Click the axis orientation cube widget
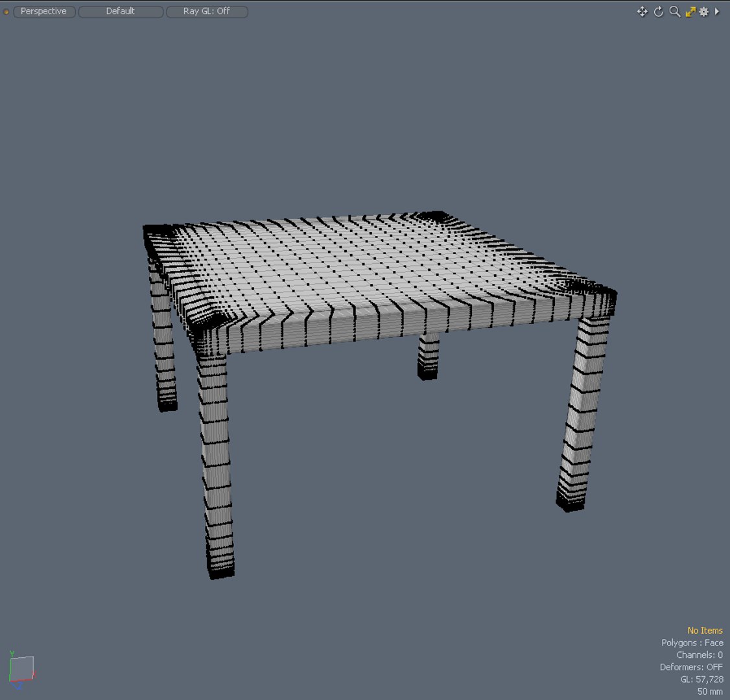The height and width of the screenshot is (700, 730). (21, 670)
